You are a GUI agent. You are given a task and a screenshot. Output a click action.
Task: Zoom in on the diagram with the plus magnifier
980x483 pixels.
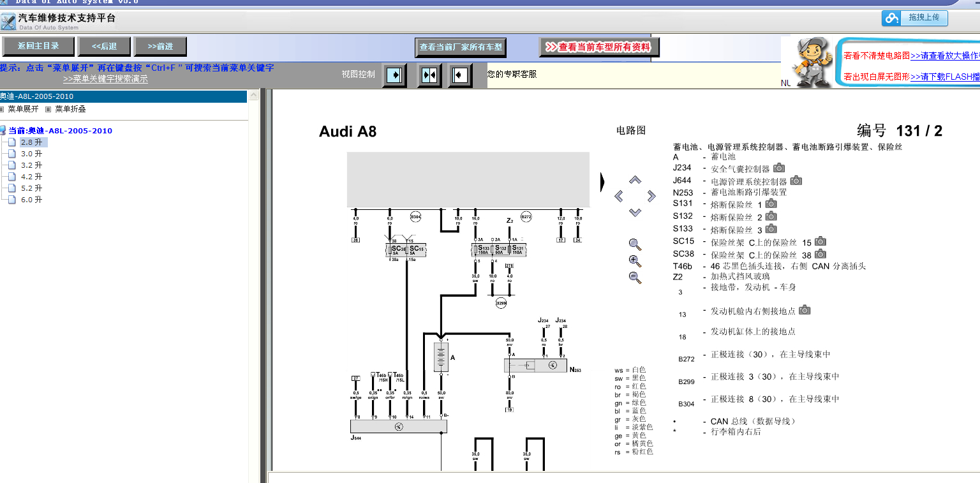click(635, 261)
